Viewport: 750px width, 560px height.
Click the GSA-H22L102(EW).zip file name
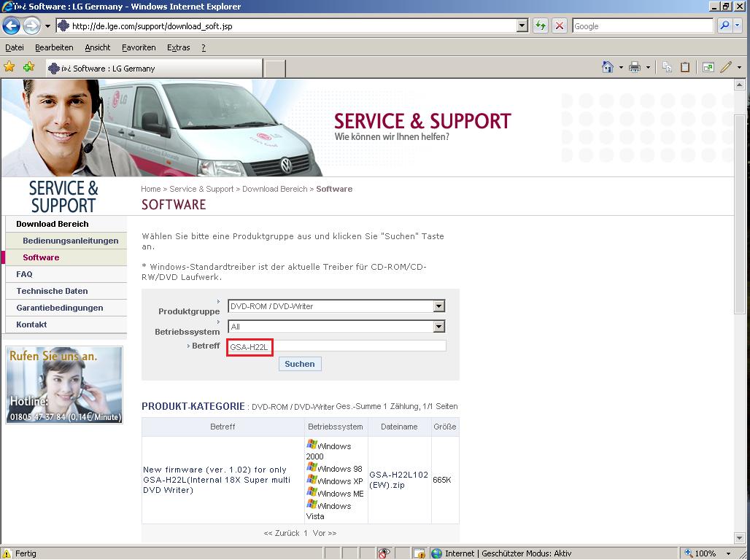point(398,480)
